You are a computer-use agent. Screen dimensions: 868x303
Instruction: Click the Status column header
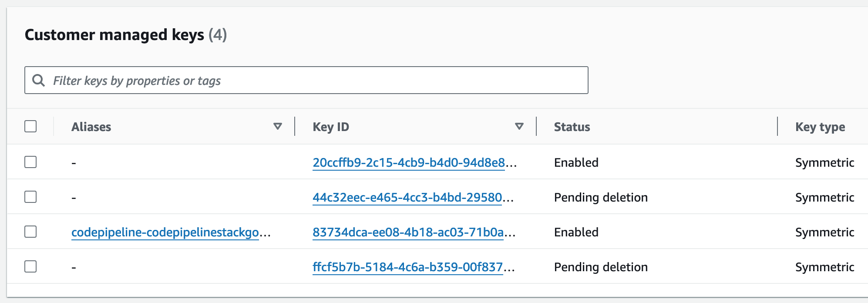point(572,127)
